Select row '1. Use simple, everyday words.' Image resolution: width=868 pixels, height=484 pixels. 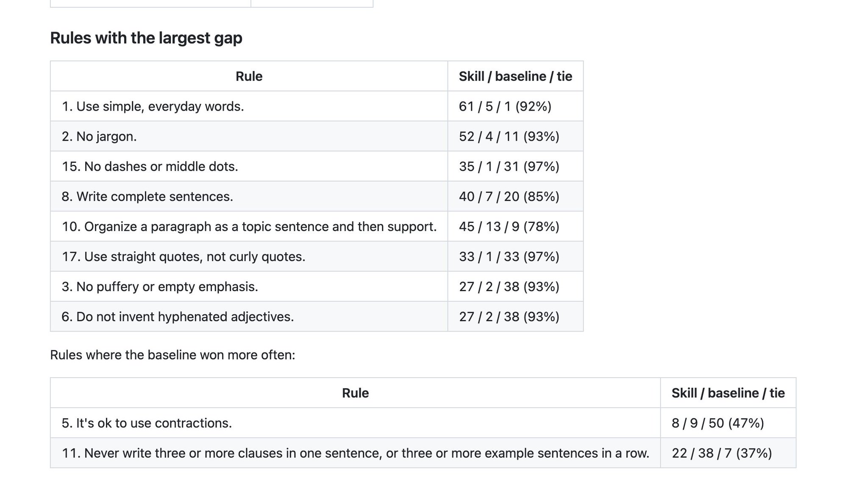[x=317, y=106]
